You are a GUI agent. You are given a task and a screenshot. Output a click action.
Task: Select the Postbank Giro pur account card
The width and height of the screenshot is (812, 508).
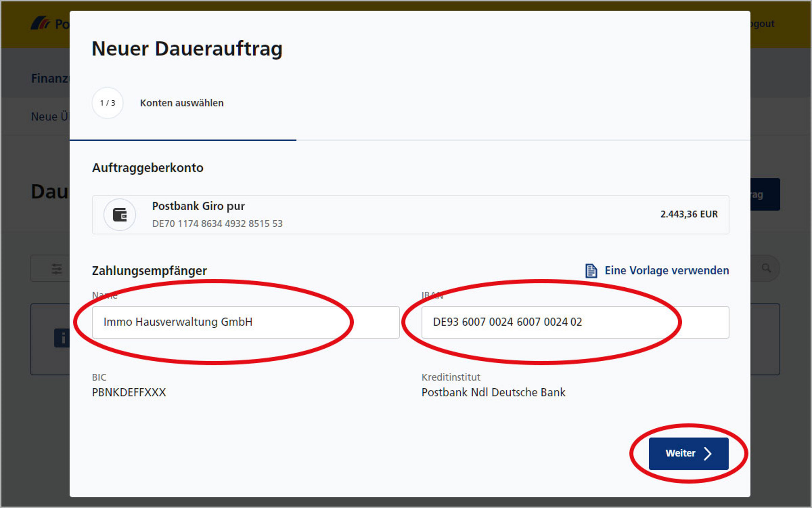pyautogui.click(x=410, y=214)
